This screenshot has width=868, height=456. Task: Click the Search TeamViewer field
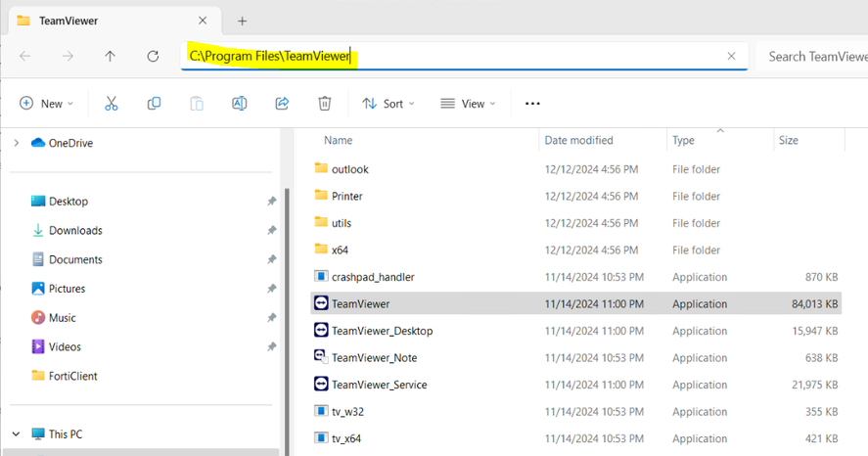pyautogui.click(x=812, y=57)
